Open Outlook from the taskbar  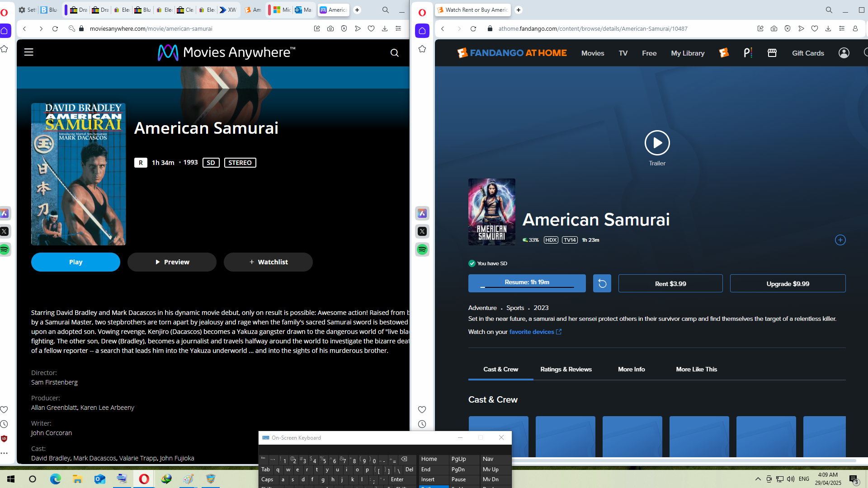tap(99, 479)
